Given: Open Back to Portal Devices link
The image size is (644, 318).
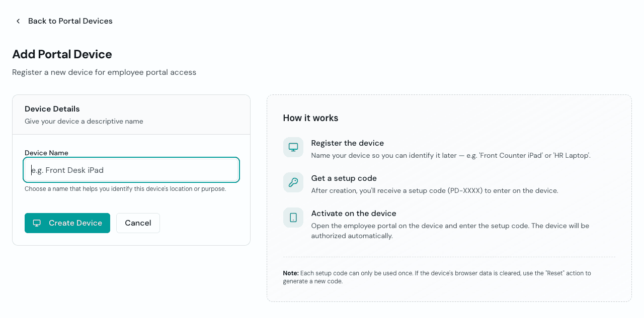Looking at the screenshot, I should [x=70, y=21].
